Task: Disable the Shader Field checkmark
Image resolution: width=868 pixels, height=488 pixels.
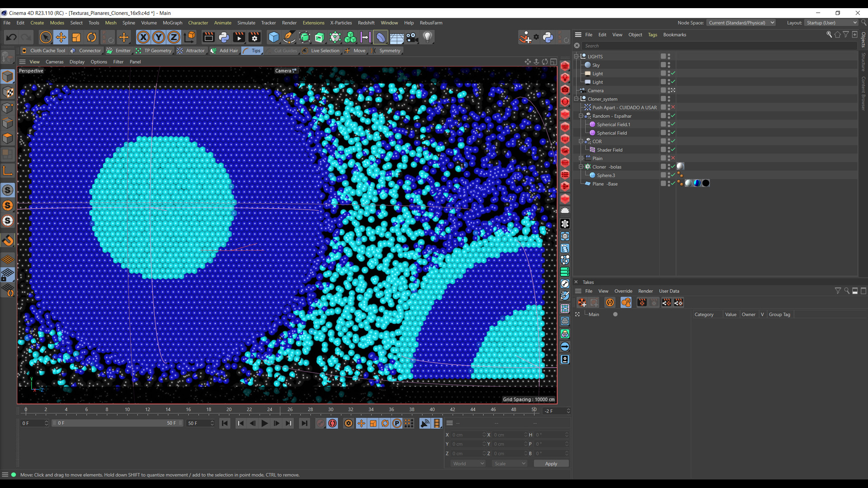Action: click(x=673, y=150)
